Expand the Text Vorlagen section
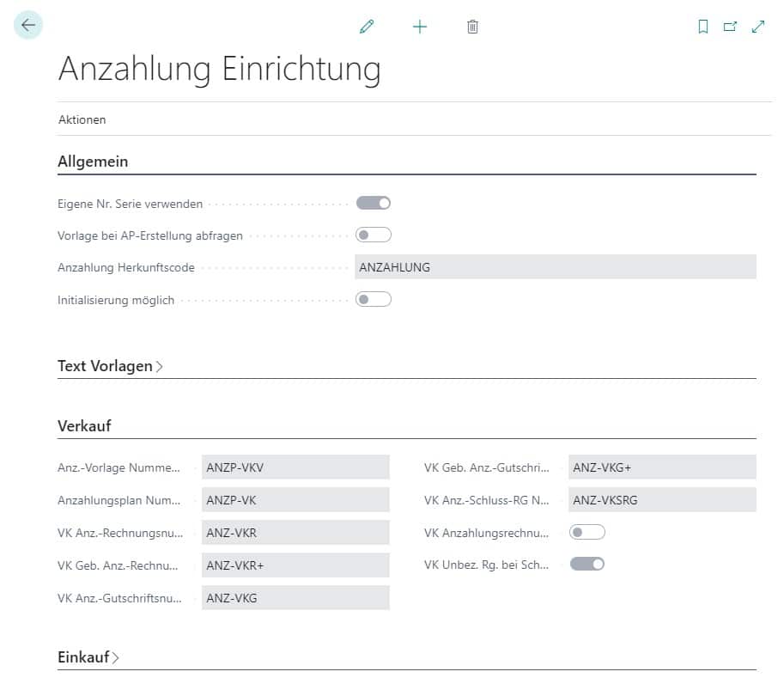 pyautogui.click(x=110, y=366)
